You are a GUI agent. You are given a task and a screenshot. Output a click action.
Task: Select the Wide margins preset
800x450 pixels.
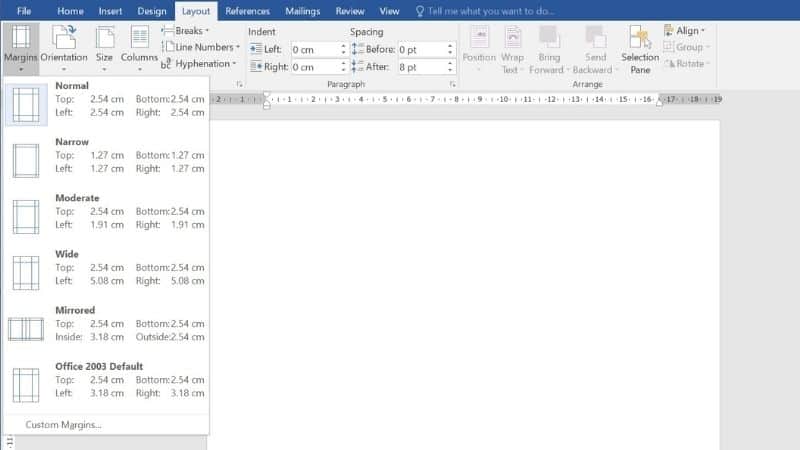pyautogui.click(x=106, y=272)
